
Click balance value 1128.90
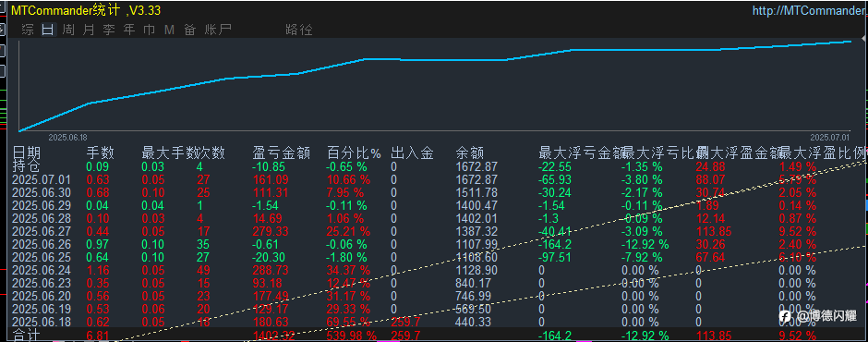tap(476, 270)
